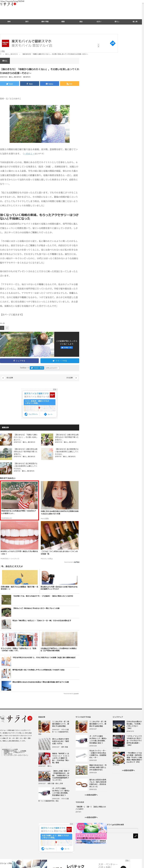The image size is (144, 868).
Task: Select the 暮らし navigation menu item
Action: pyautogui.click(x=117, y=22)
